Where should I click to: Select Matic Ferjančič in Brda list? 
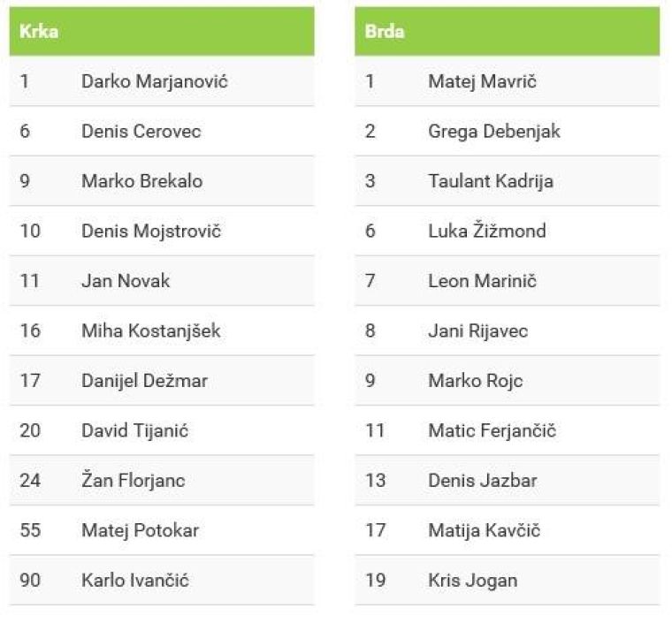point(492,431)
